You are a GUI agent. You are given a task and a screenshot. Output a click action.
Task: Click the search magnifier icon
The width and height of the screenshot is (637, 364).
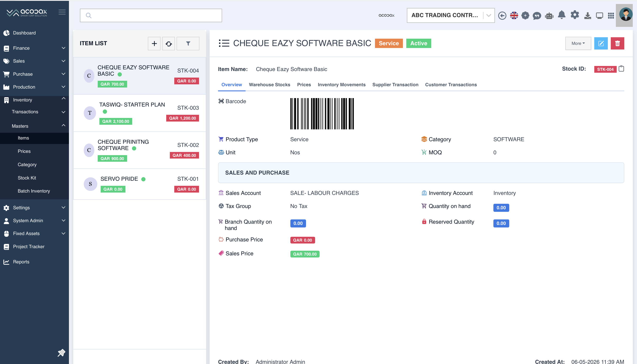click(x=89, y=15)
